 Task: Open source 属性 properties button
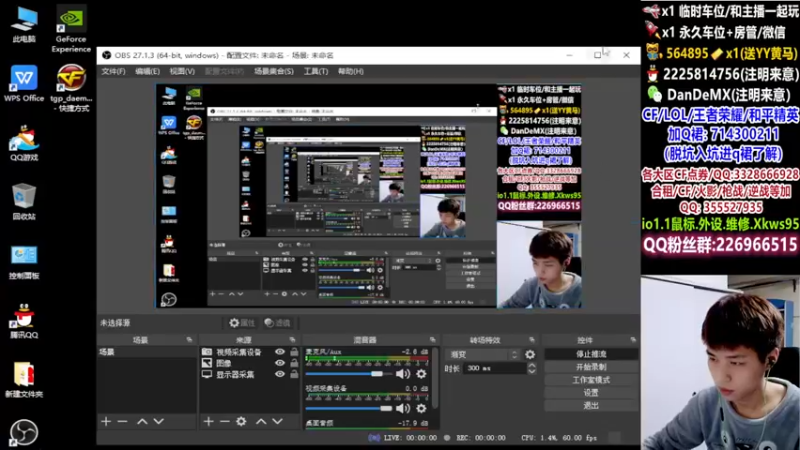pos(242,322)
